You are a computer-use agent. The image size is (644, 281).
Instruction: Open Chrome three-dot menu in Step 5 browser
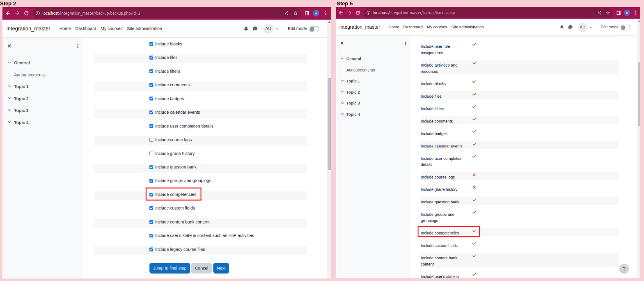(636, 13)
